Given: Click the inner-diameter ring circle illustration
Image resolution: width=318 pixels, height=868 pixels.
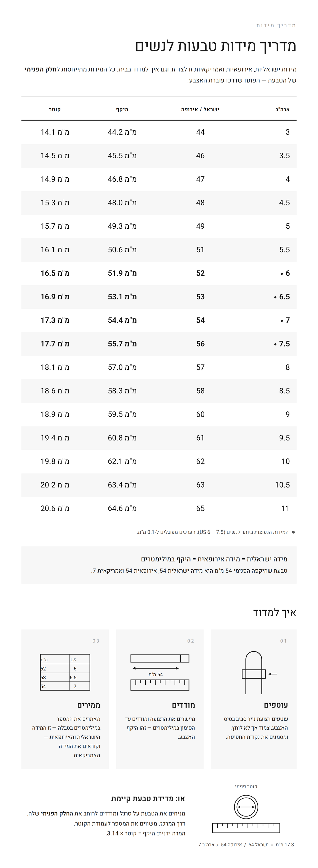Looking at the screenshot, I should (246, 807).
